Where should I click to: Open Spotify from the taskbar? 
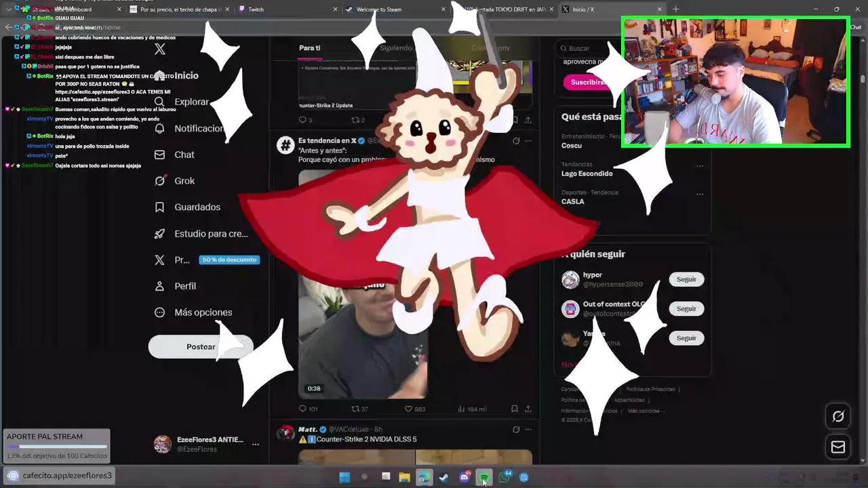484,477
